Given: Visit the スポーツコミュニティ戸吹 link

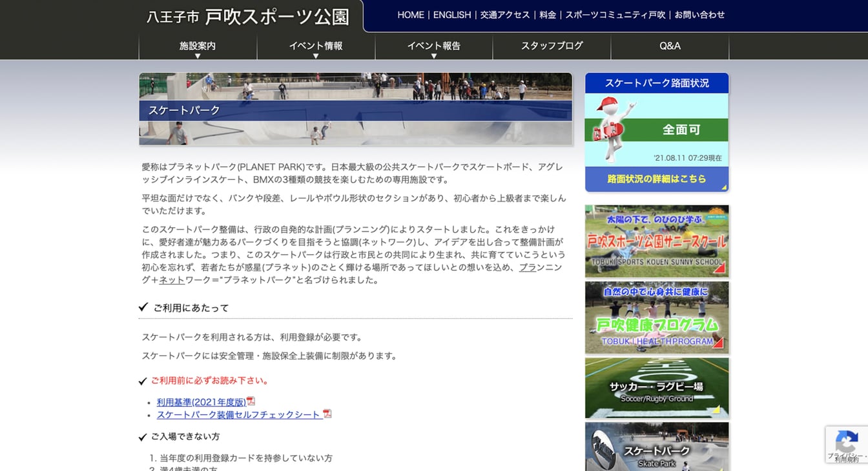Looking at the screenshot, I should 615,15.
